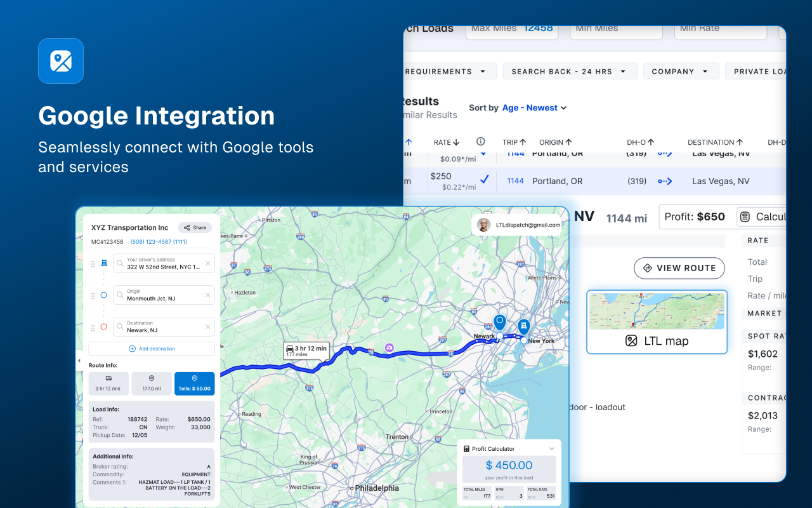812x508 pixels.
Task: Open Sort by Age - Newest dropdown
Action: [x=534, y=108]
